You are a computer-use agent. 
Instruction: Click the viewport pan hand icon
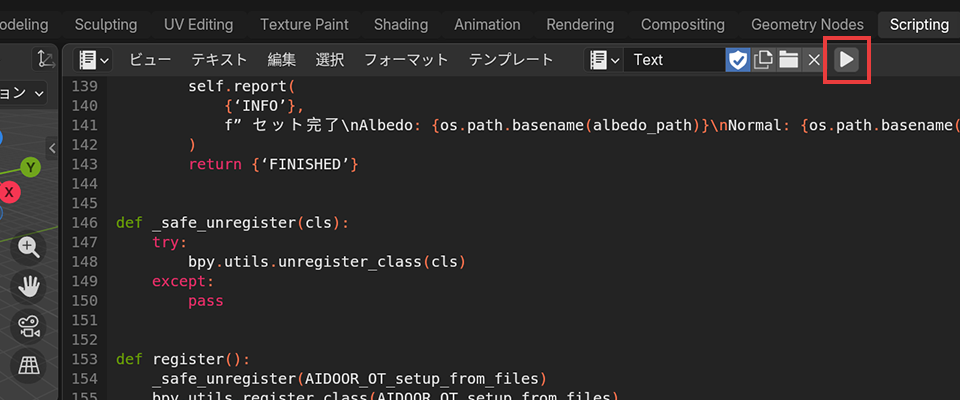pyautogui.click(x=29, y=287)
